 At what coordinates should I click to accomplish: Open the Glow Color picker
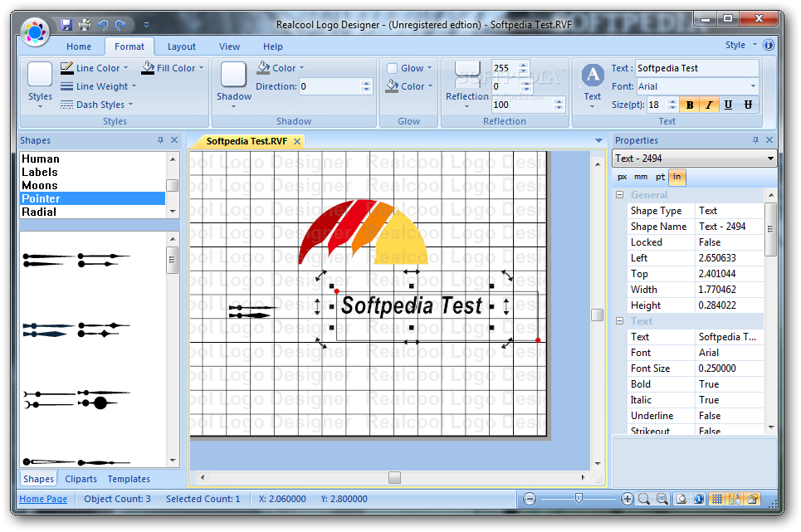pyautogui.click(x=409, y=86)
